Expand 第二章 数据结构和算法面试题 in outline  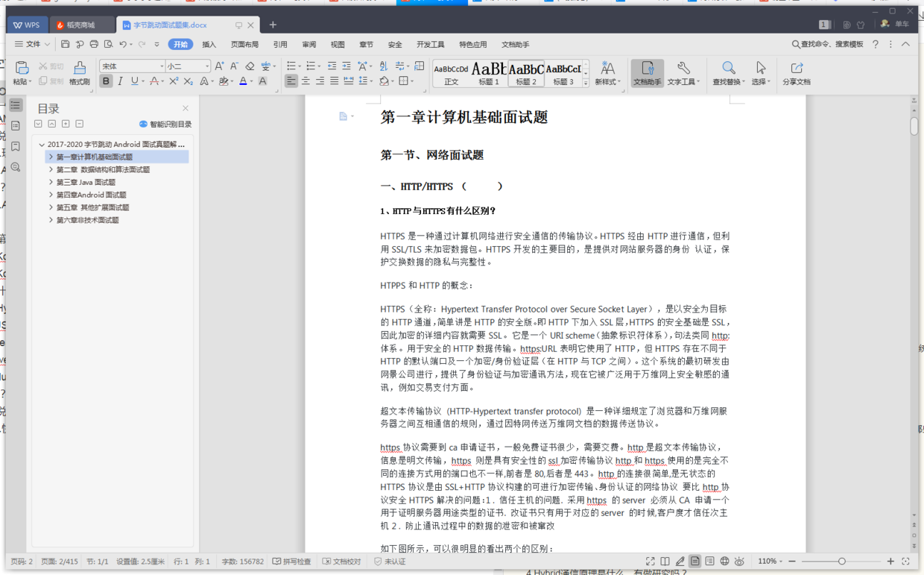point(51,170)
